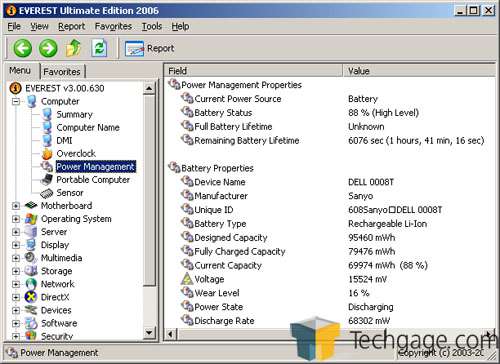Click the 'Rechargeable Li-Ion' value
500x364 pixels.
click(x=387, y=224)
